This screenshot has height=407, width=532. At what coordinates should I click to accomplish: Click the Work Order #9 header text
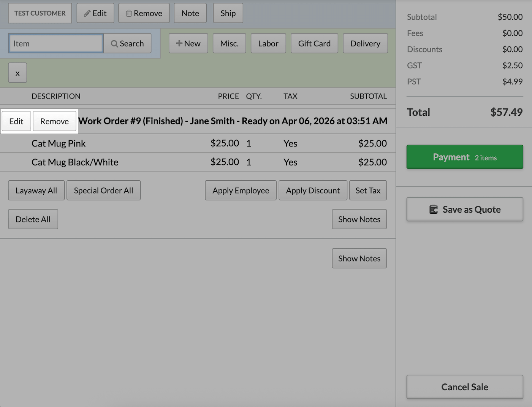coord(233,121)
